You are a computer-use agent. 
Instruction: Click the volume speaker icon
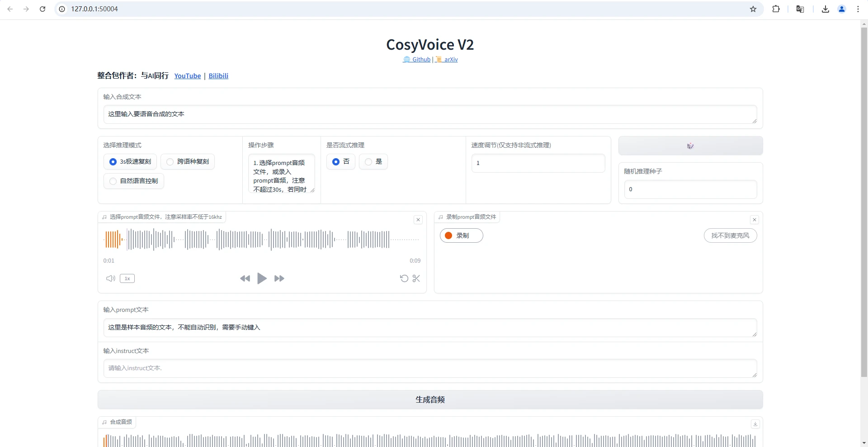[x=110, y=278]
